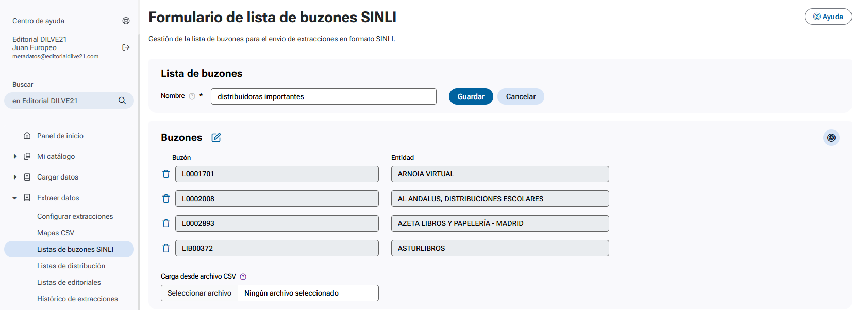
Task: Collapse the Extraer datos section
Action: point(15,198)
